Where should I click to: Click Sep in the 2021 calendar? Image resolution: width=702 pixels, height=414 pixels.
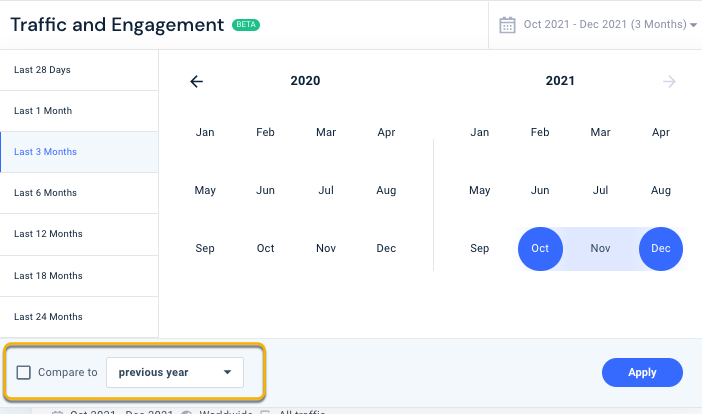(479, 248)
